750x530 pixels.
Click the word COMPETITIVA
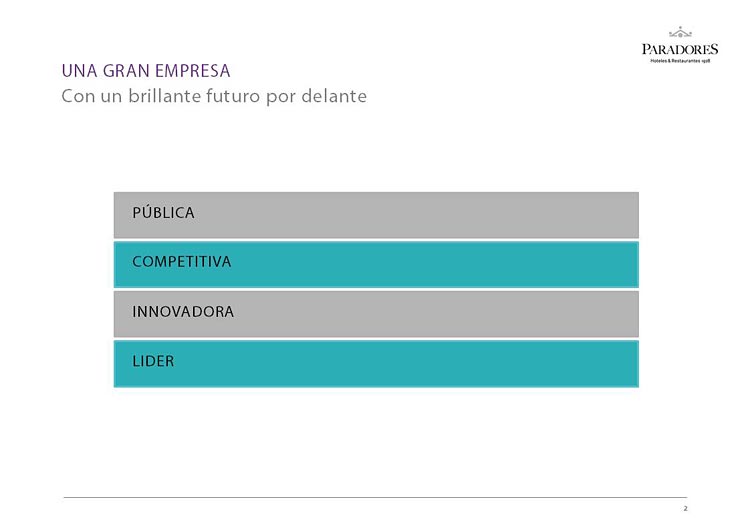pos(182,262)
